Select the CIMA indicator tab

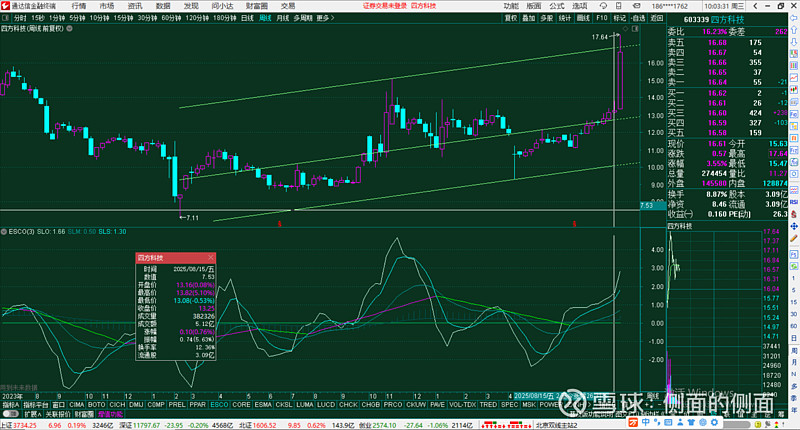coord(77,404)
